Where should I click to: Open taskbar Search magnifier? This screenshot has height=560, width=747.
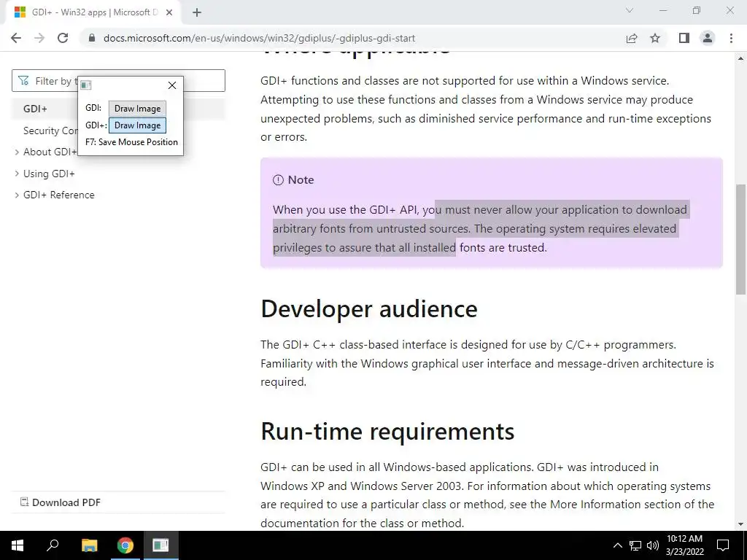point(53,545)
